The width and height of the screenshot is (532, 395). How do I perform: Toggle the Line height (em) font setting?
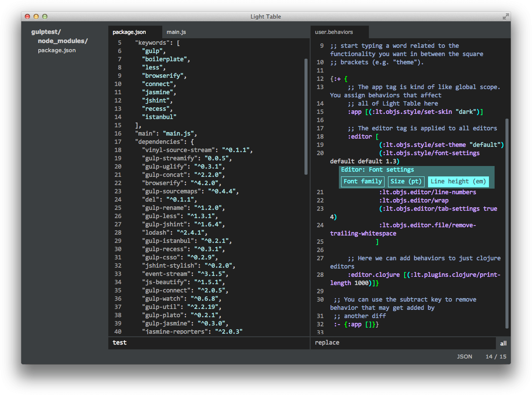(458, 181)
